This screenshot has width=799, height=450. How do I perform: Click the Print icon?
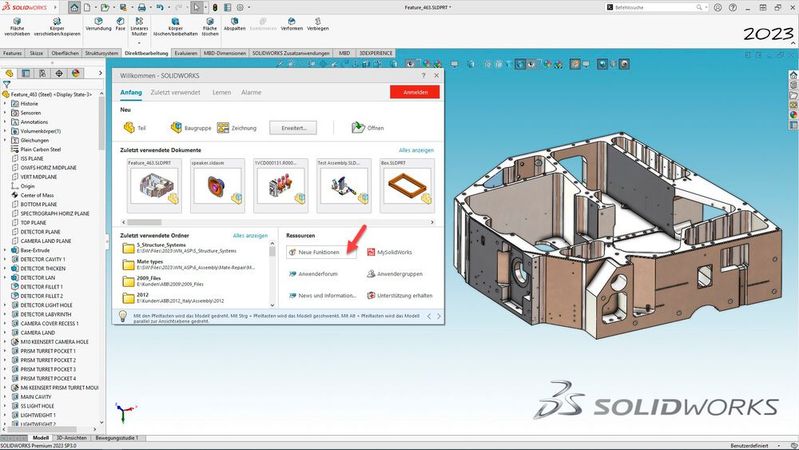(142, 8)
